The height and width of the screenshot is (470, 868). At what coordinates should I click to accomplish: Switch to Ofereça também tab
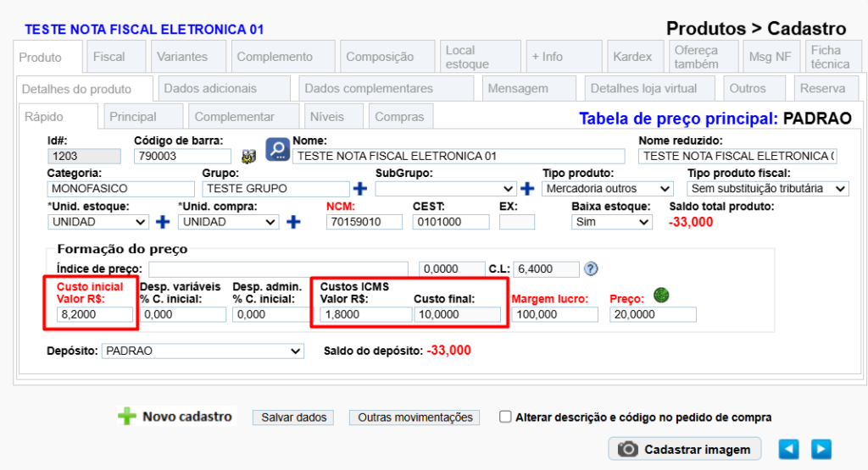704,57
